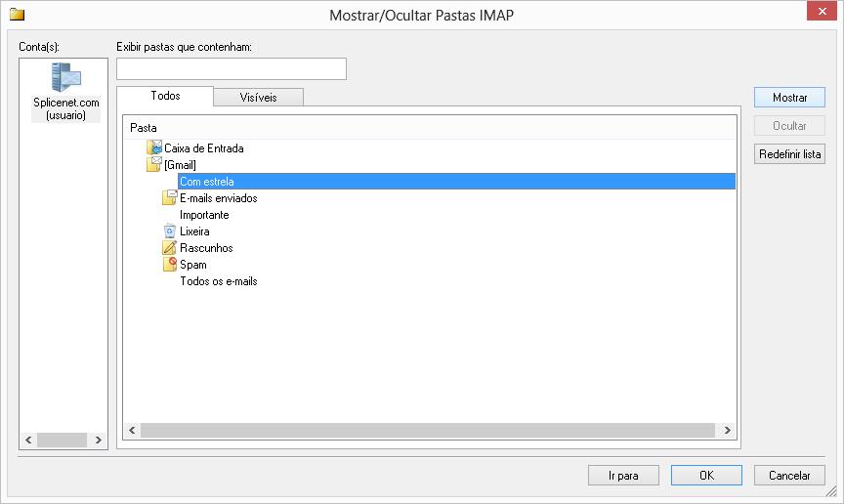Click the [Gmail] folder icon
This screenshot has height=504, width=844.
pyautogui.click(x=154, y=164)
